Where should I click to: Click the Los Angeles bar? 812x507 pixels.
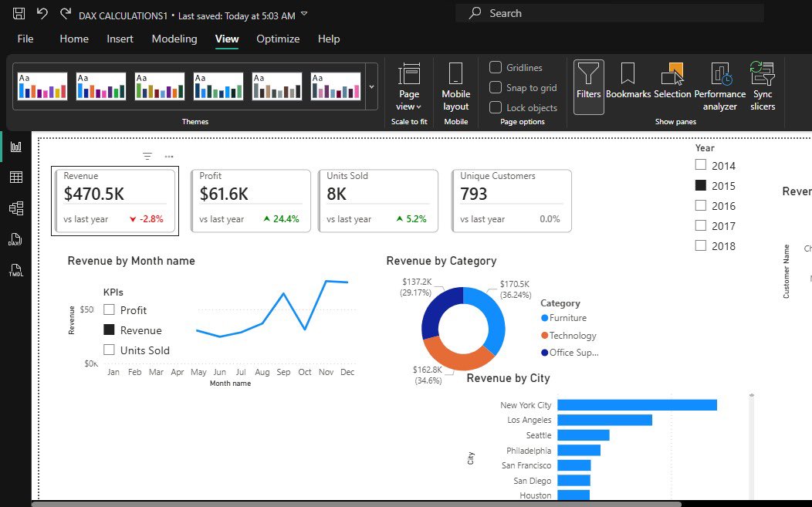[604, 420]
